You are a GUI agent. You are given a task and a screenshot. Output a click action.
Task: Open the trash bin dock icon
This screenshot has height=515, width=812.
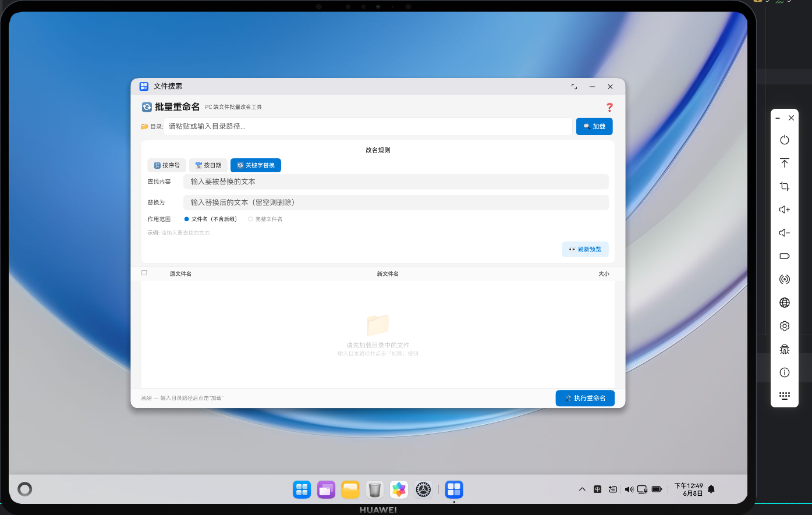click(x=375, y=489)
